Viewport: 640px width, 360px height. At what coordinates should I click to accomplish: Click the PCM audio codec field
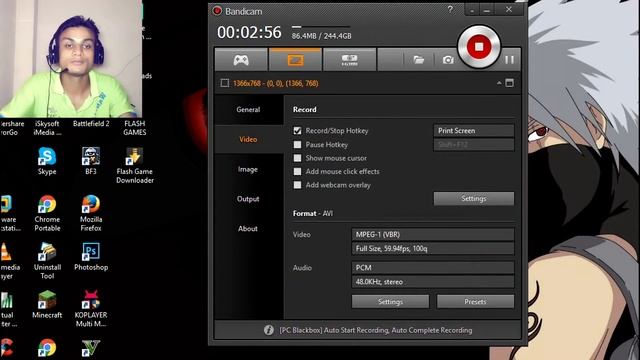coord(433,268)
